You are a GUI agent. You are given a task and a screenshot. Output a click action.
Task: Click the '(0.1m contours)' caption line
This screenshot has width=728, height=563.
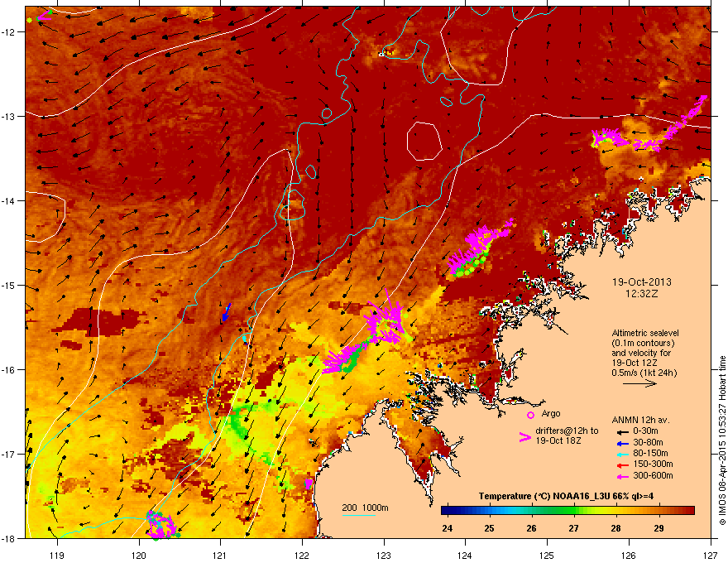tap(643, 343)
